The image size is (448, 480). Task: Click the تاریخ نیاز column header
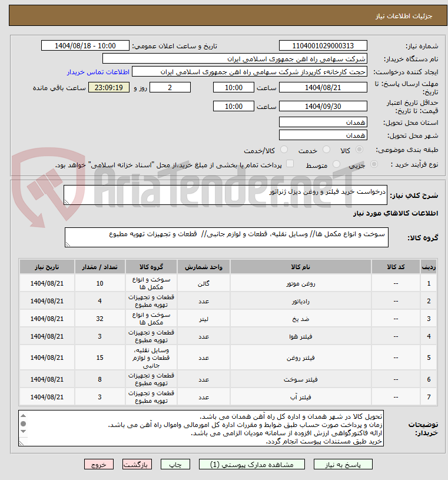47,267
